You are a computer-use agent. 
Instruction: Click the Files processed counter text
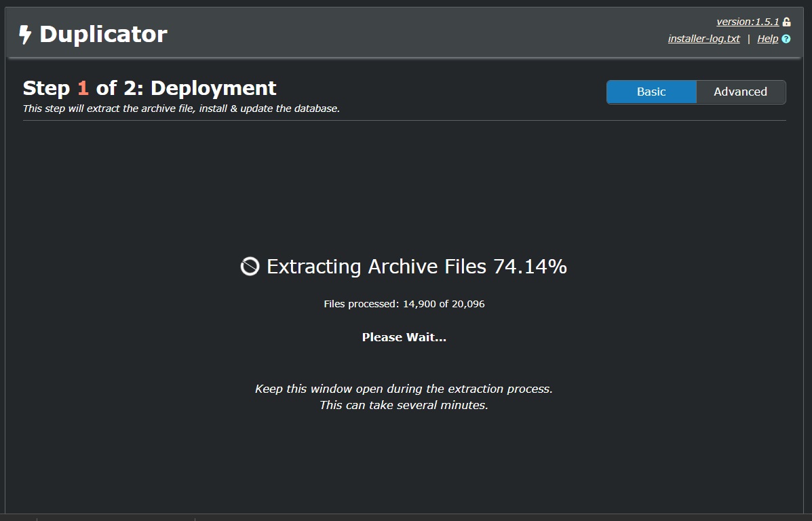(404, 304)
